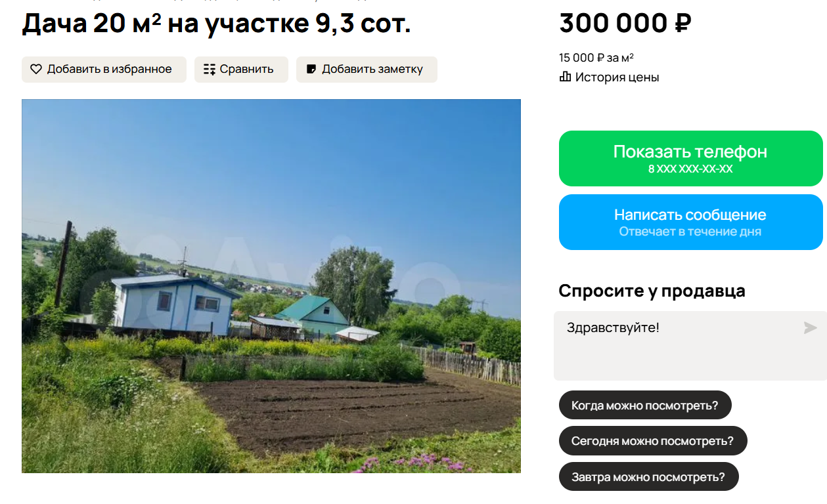
Task: Open the История цены link
Action: (x=617, y=77)
